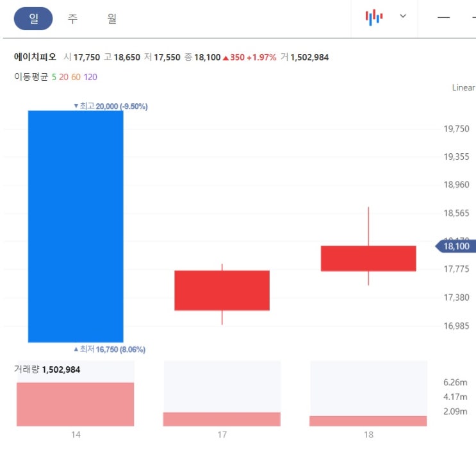This screenshot has height=454, width=476.
Task: Switch to the 주 (weekly) chart tab
Action: point(72,19)
